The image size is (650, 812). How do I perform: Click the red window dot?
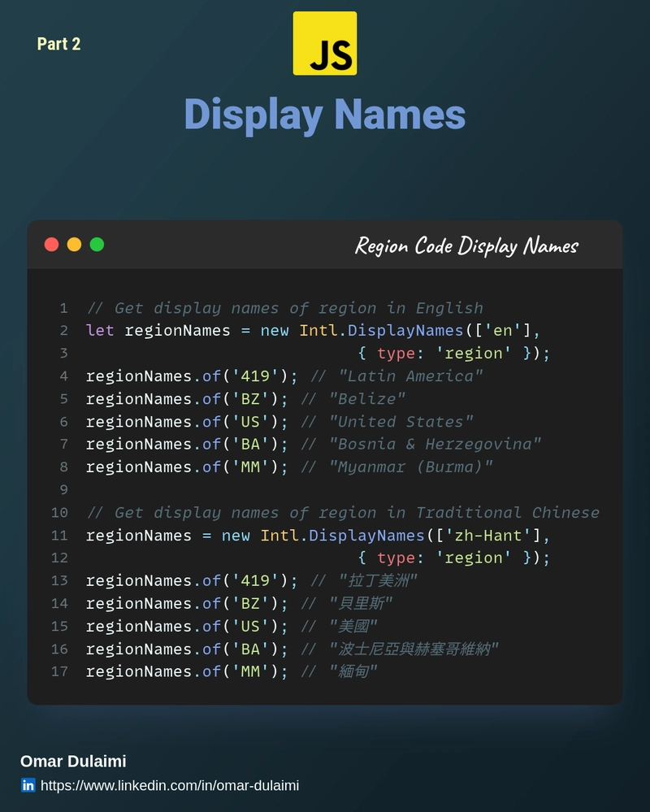coord(51,245)
